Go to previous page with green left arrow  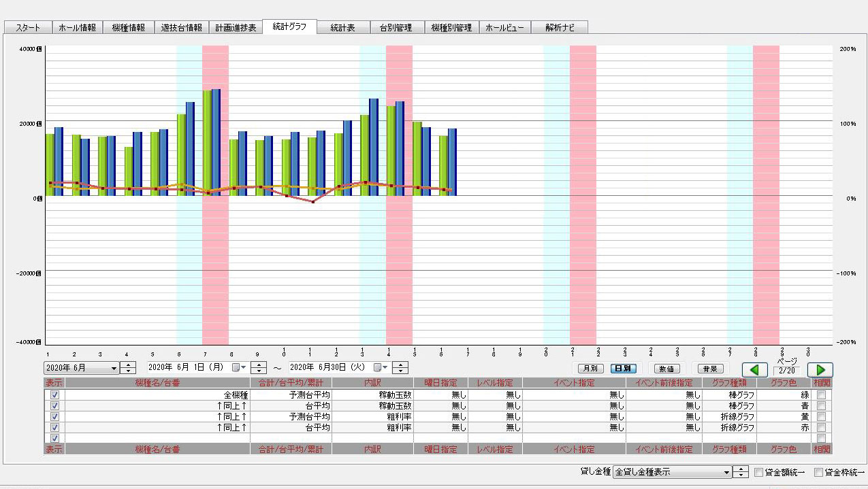click(754, 369)
